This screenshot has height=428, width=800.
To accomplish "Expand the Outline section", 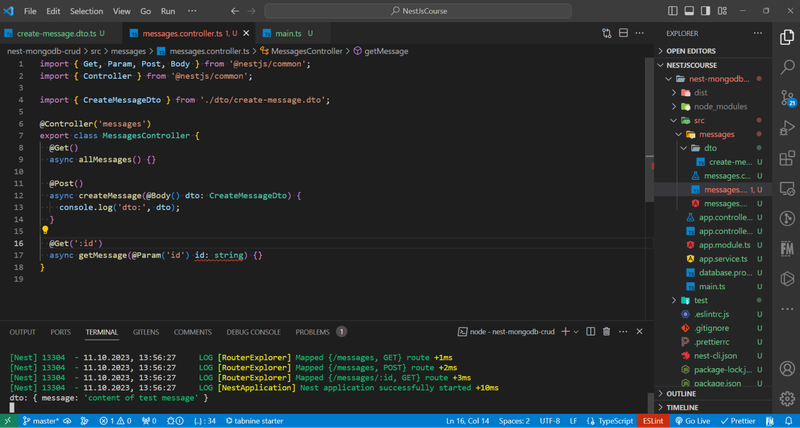I will pyautogui.click(x=713, y=394).
